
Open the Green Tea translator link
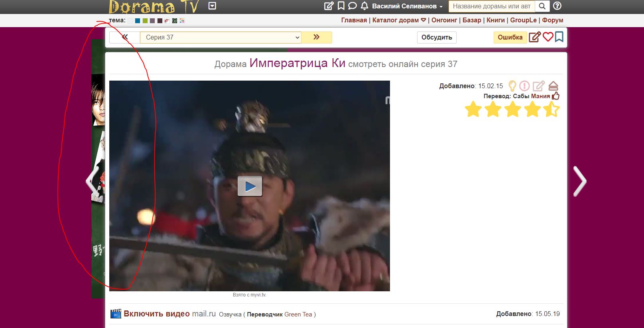click(x=298, y=314)
